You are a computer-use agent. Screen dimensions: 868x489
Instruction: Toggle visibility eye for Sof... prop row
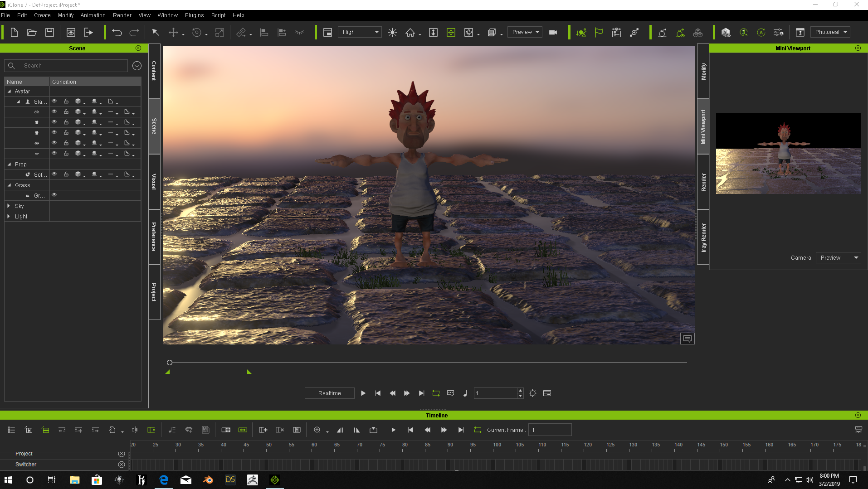(54, 174)
